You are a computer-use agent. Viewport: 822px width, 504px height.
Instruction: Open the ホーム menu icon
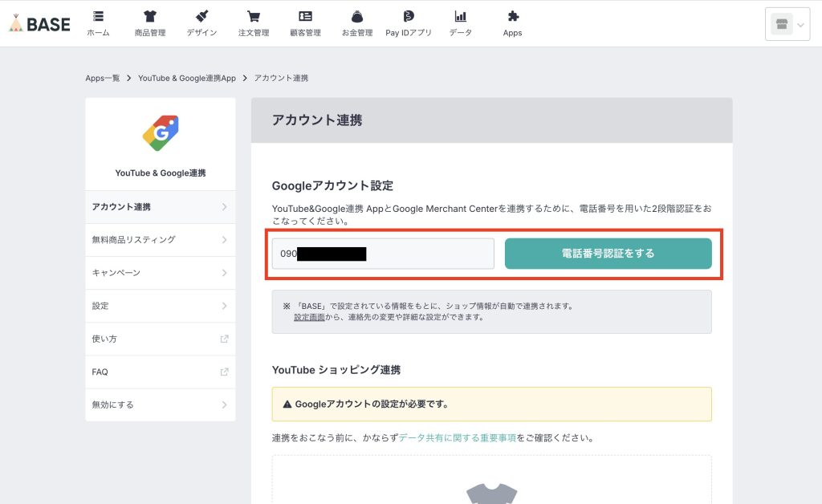pos(98,16)
